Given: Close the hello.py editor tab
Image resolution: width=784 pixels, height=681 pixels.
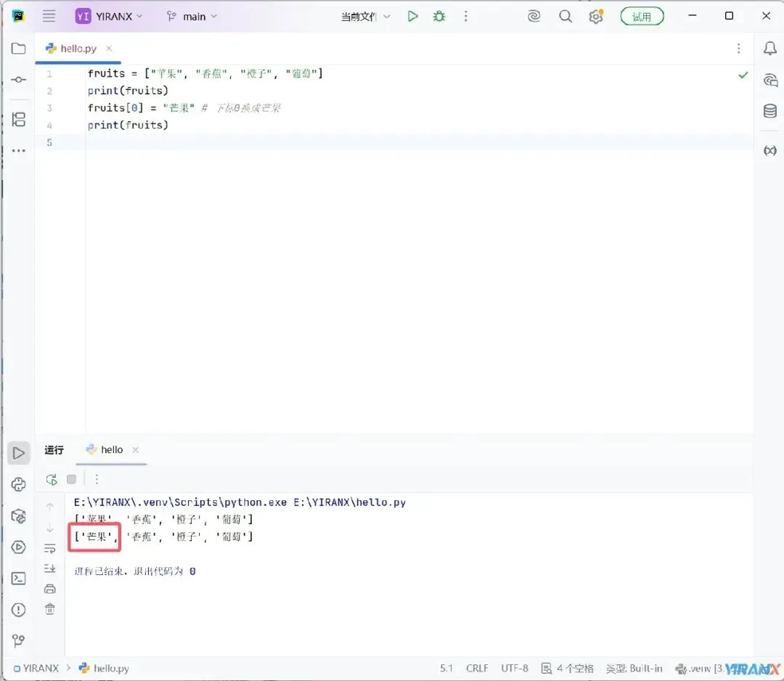Looking at the screenshot, I should (109, 49).
